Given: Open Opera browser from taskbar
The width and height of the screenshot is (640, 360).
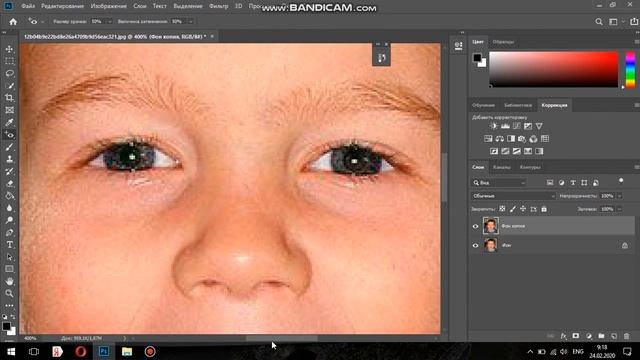Looking at the screenshot, I should click(81, 351).
